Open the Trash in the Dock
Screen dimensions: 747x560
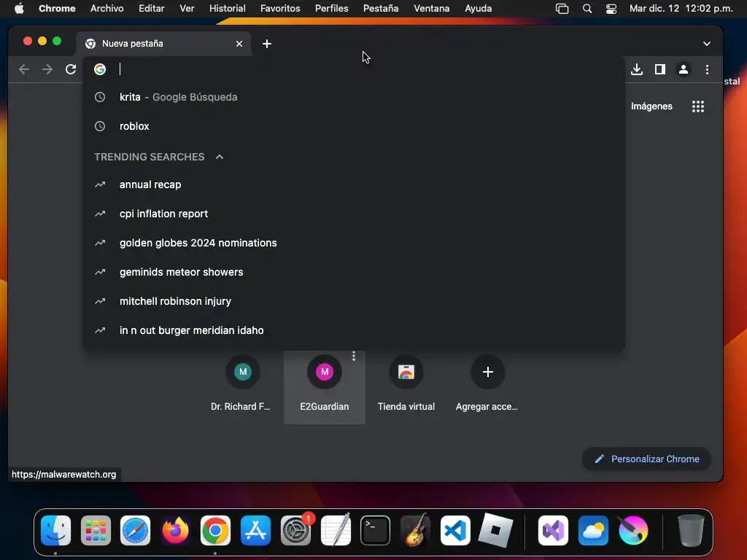pos(691,531)
